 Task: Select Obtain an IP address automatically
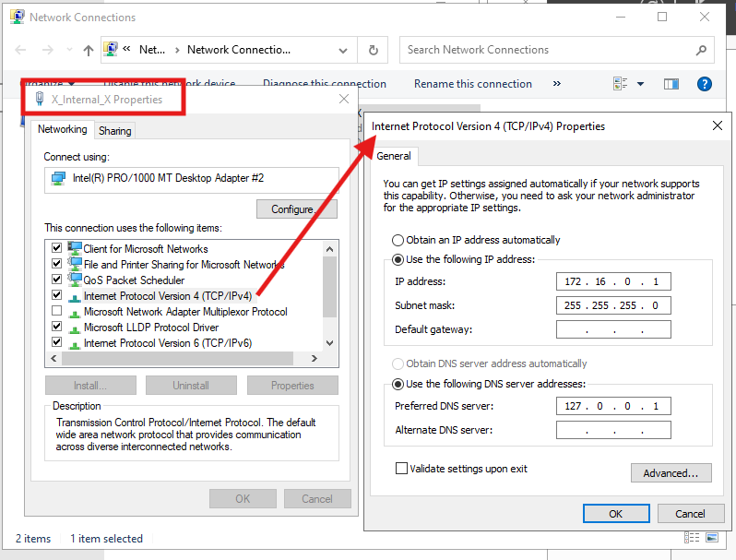[398, 241]
